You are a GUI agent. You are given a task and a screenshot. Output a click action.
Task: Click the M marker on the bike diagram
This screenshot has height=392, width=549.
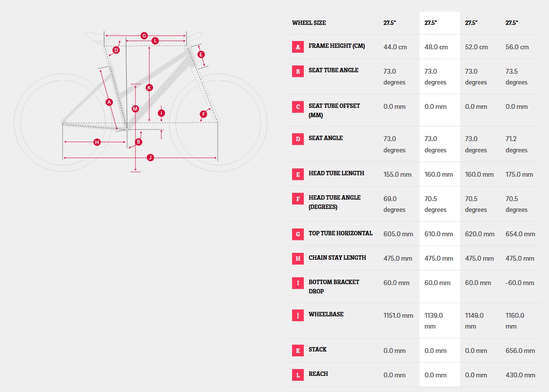(135, 109)
